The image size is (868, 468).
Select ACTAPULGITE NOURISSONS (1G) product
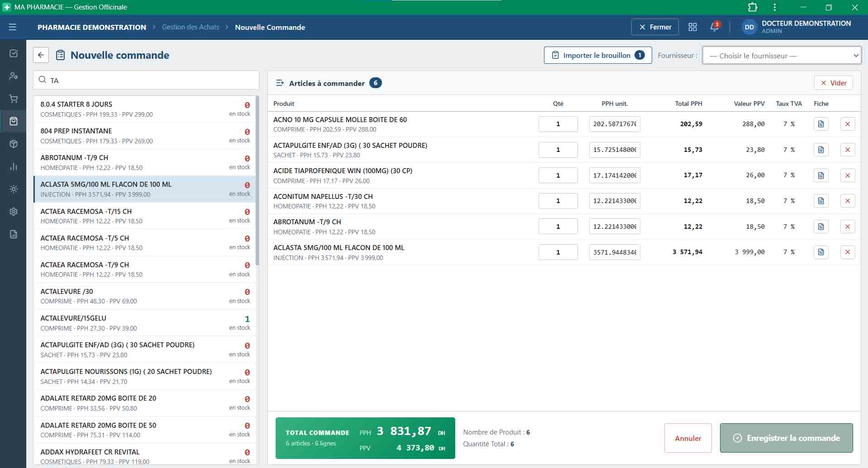145,376
